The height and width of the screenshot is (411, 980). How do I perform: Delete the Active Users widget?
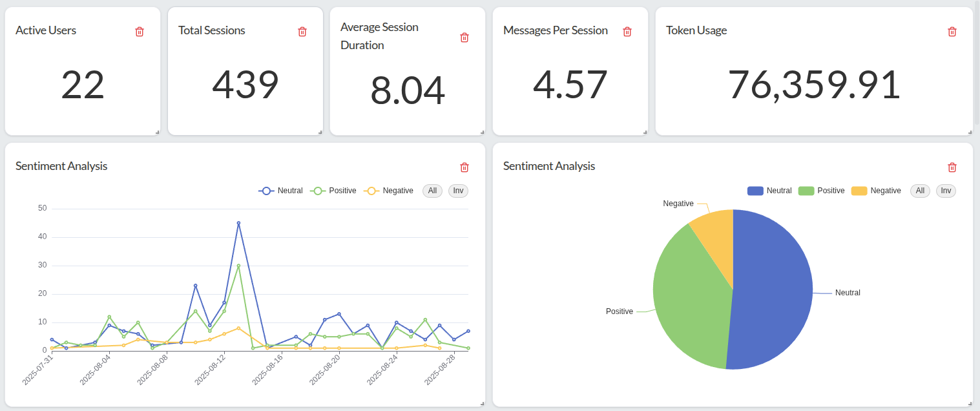[139, 31]
